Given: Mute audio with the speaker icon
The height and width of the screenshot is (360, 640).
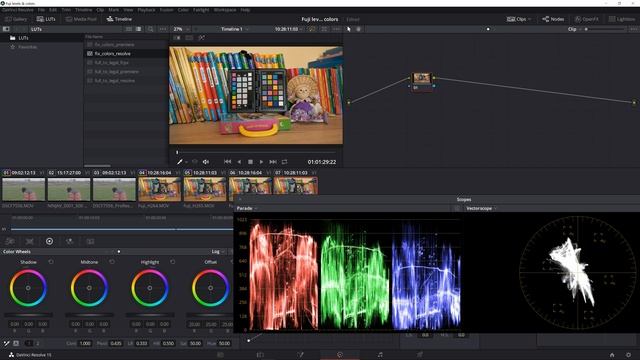Looking at the screenshot, I should (x=206, y=162).
